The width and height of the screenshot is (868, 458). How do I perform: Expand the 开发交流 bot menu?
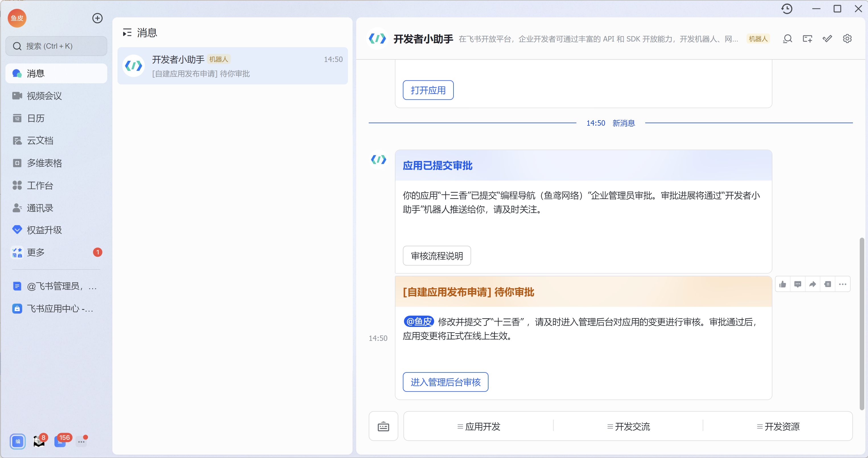pos(628,426)
